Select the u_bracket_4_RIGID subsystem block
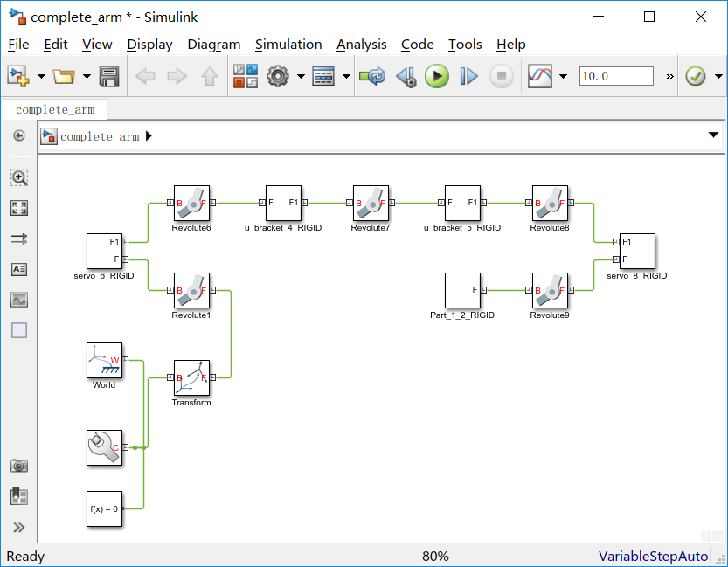728x567 pixels. click(284, 204)
